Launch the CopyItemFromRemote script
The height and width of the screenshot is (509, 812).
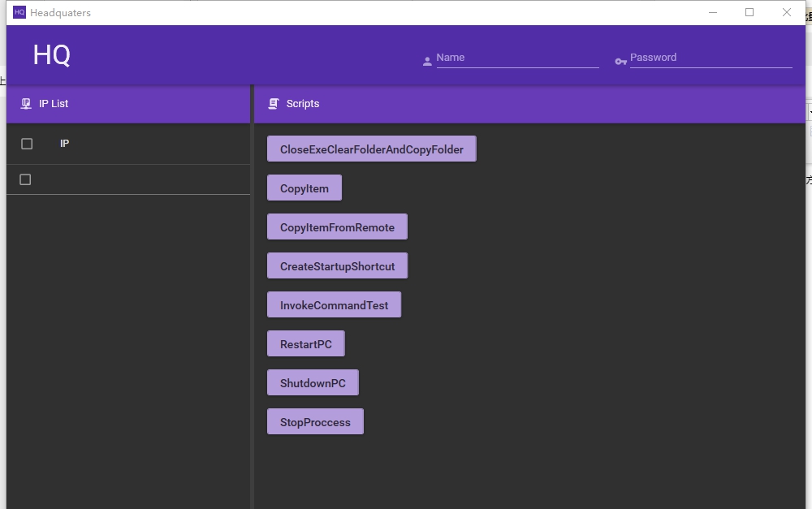pos(337,227)
